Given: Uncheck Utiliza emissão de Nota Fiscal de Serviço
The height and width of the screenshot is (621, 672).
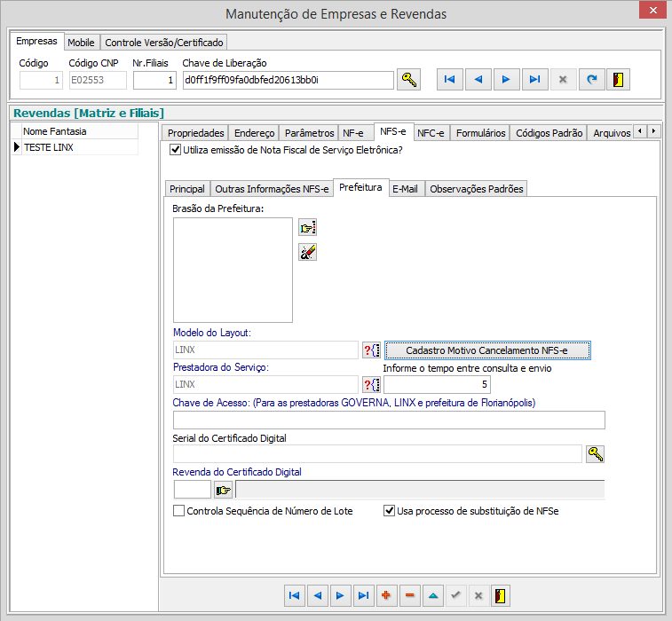Looking at the screenshot, I should point(175,151).
